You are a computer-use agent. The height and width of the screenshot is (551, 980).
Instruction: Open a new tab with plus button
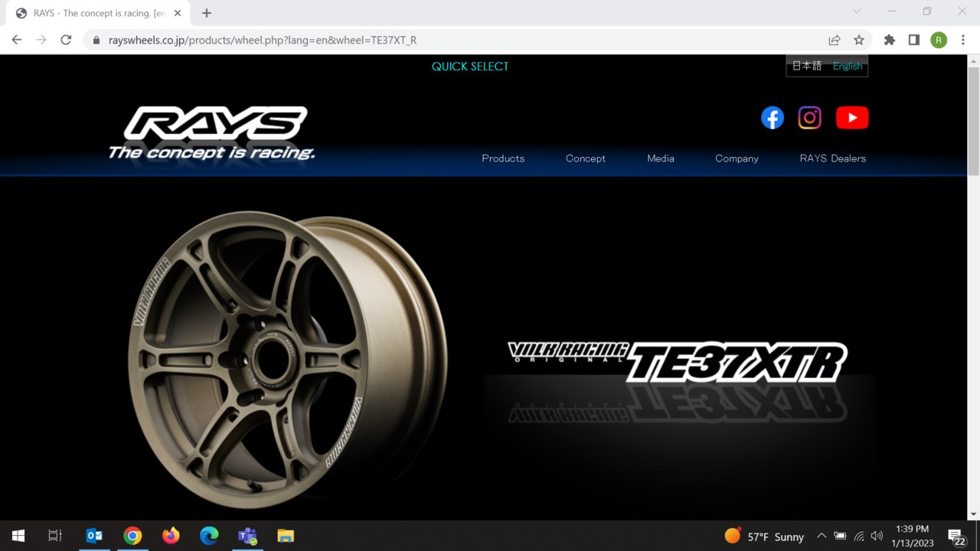[207, 13]
